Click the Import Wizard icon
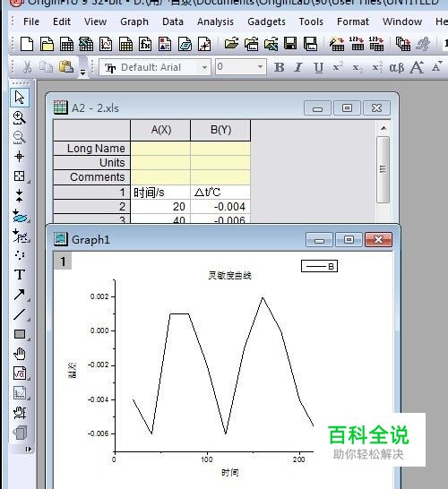The image size is (448, 489). click(x=337, y=44)
